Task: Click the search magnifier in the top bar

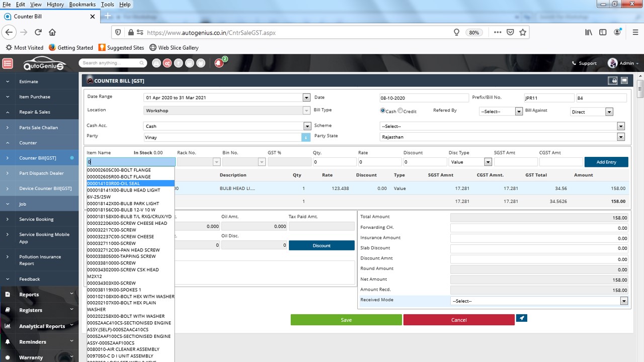Action: point(141,63)
